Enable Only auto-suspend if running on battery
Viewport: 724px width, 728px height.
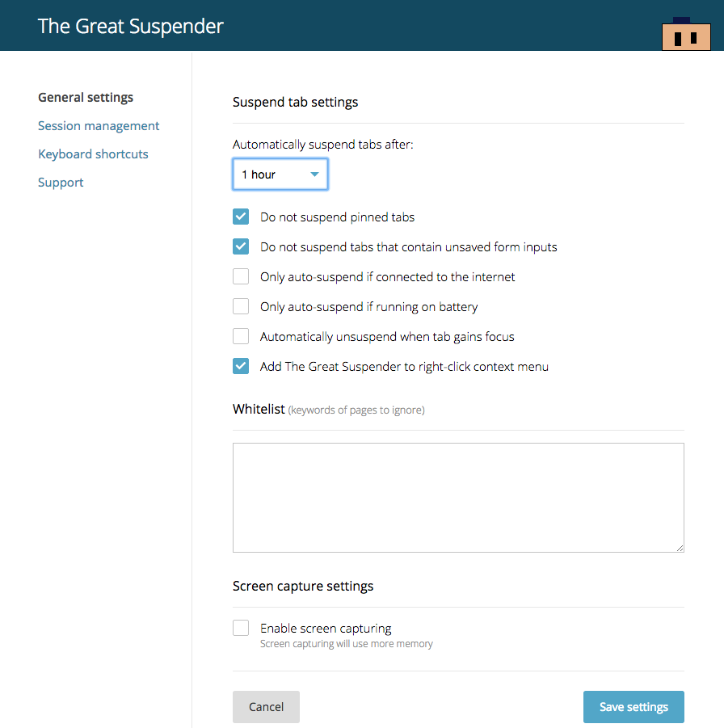coord(241,306)
